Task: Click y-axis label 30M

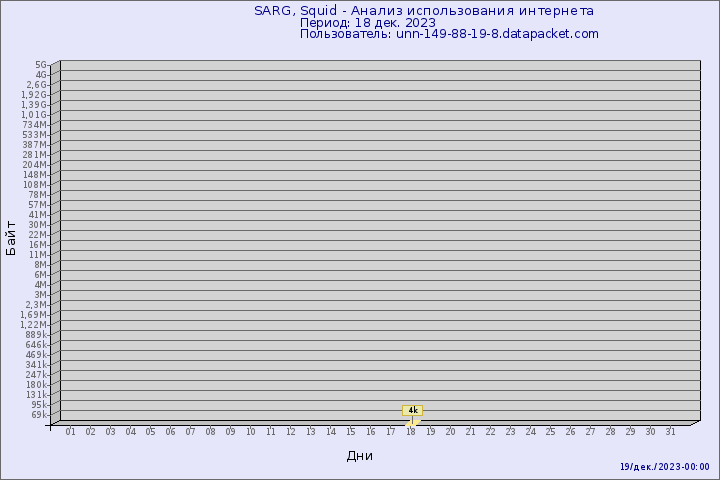Action: coord(38,225)
